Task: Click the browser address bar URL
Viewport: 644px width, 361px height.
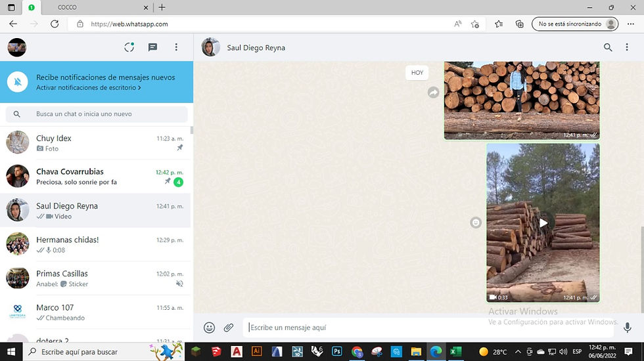Action: (x=129, y=24)
